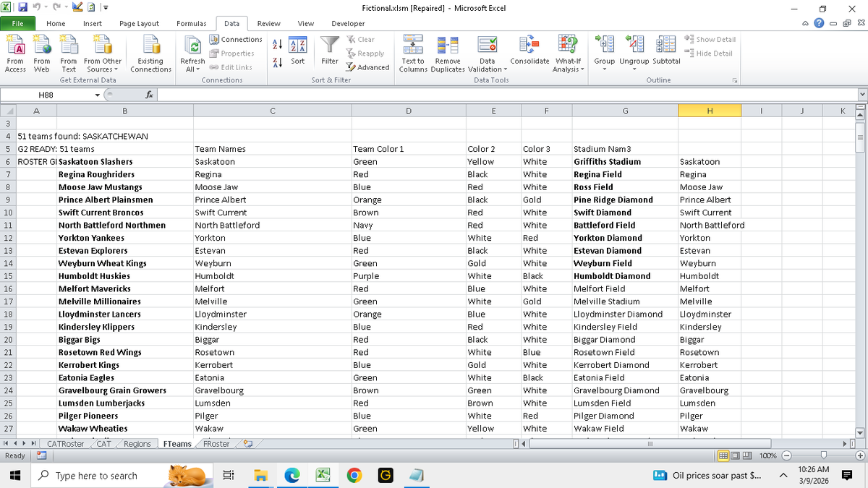The width and height of the screenshot is (868, 488).
Task: Open Excel Help question mark
Action: (x=818, y=23)
